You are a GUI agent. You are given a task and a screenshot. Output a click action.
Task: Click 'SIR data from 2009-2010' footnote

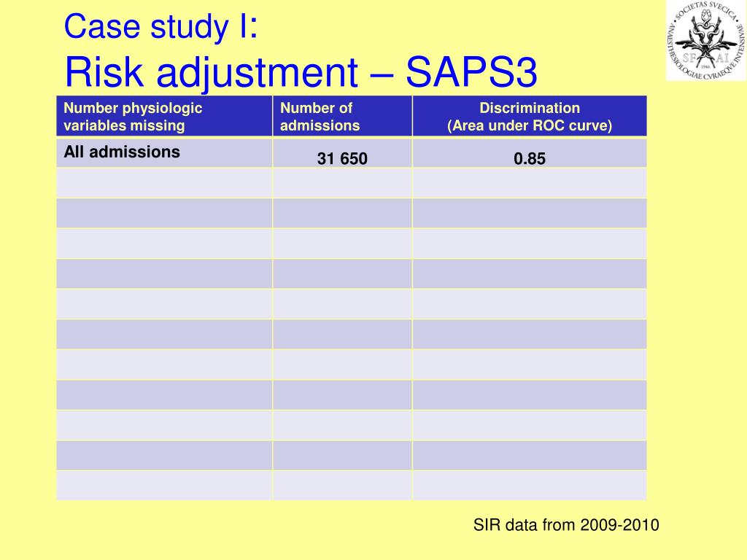566,525
